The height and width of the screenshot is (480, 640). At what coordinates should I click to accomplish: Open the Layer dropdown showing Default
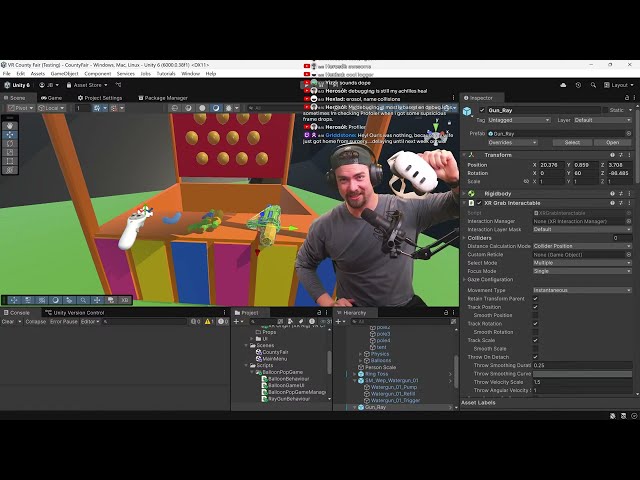coord(603,120)
